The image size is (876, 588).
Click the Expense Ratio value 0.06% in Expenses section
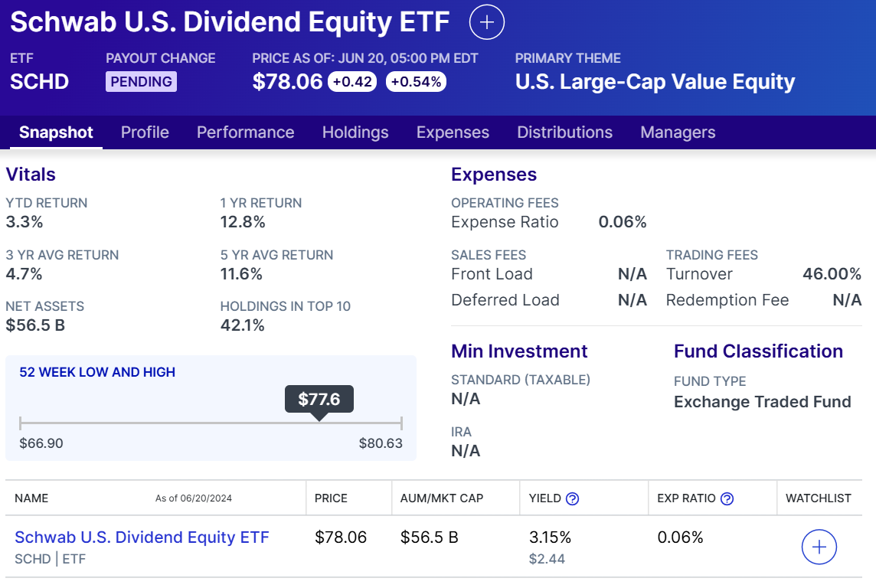click(x=623, y=222)
